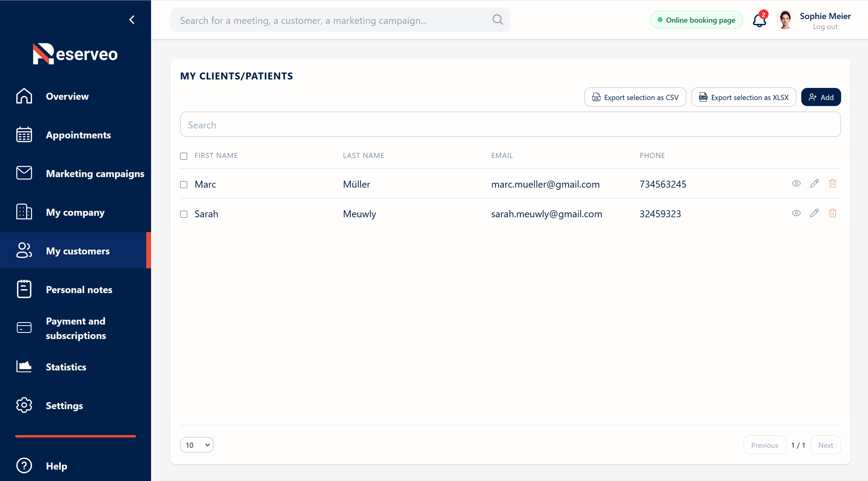Edit Marc Müller with the pencil icon
The image size is (868, 481).
click(815, 184)
